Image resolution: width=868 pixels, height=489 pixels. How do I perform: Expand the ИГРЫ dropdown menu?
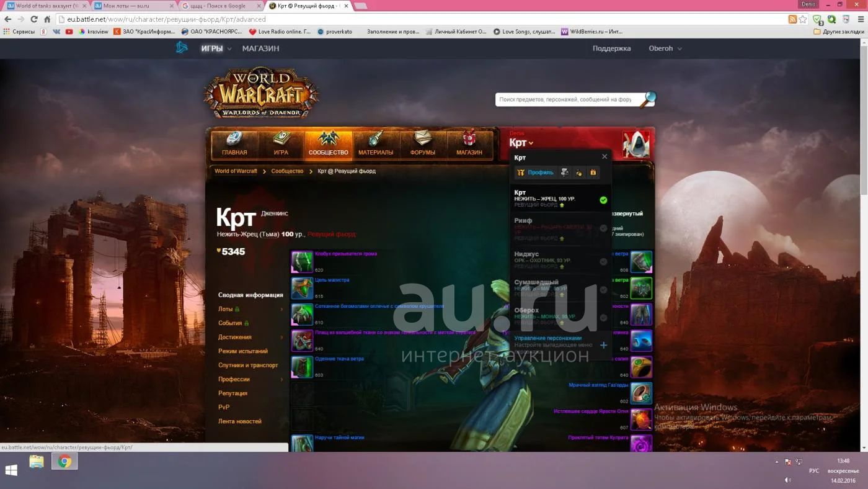(216, 48)
